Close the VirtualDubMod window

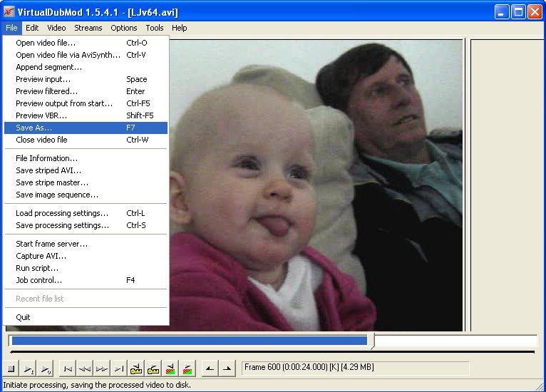tap(535, 12)
